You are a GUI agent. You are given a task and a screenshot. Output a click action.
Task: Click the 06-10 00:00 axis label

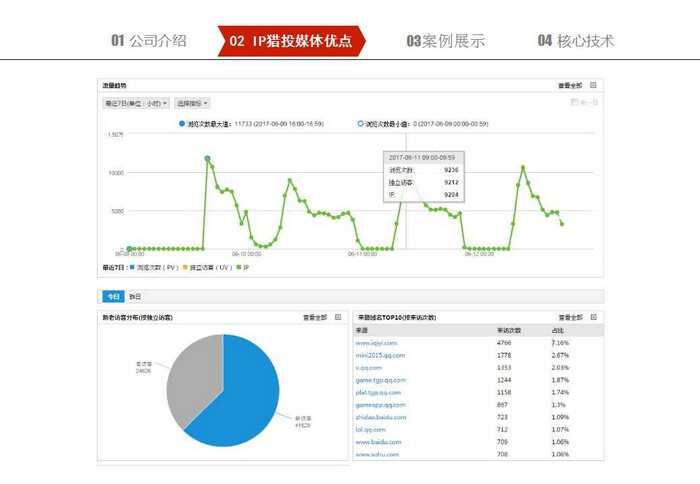click(246, 254)
